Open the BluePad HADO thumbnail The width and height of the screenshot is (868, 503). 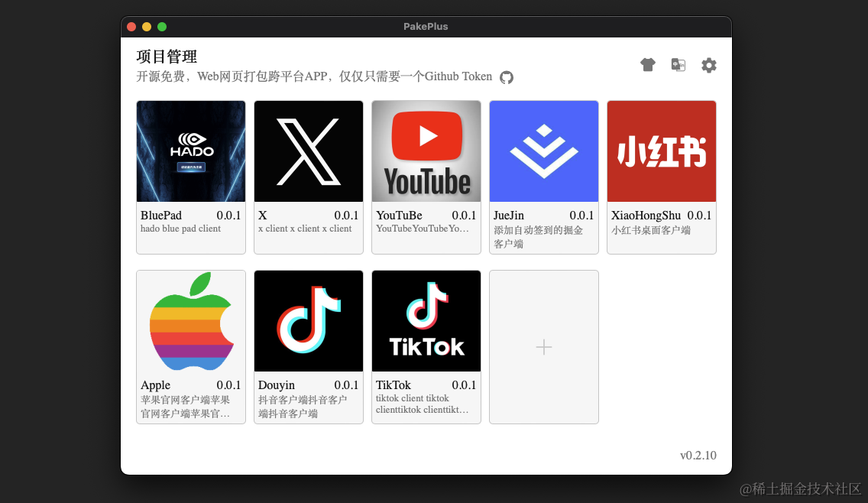pos(191,151)
